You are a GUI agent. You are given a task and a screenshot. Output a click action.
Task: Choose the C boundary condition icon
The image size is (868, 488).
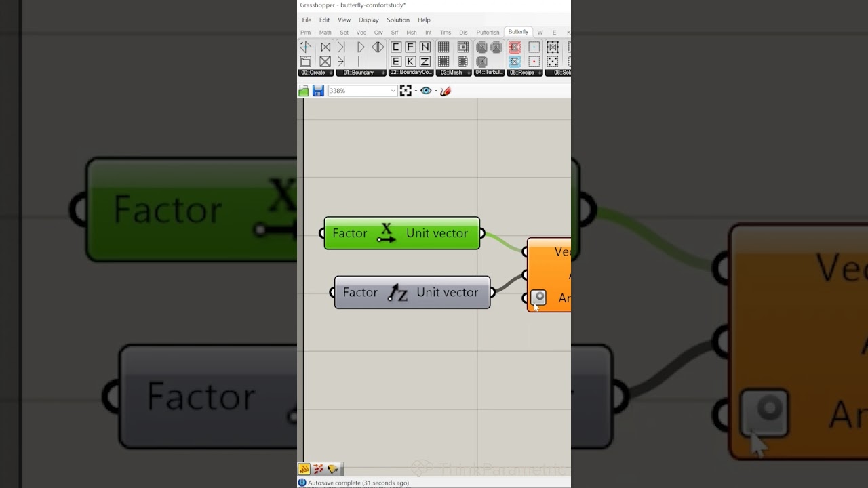point(396,47)
